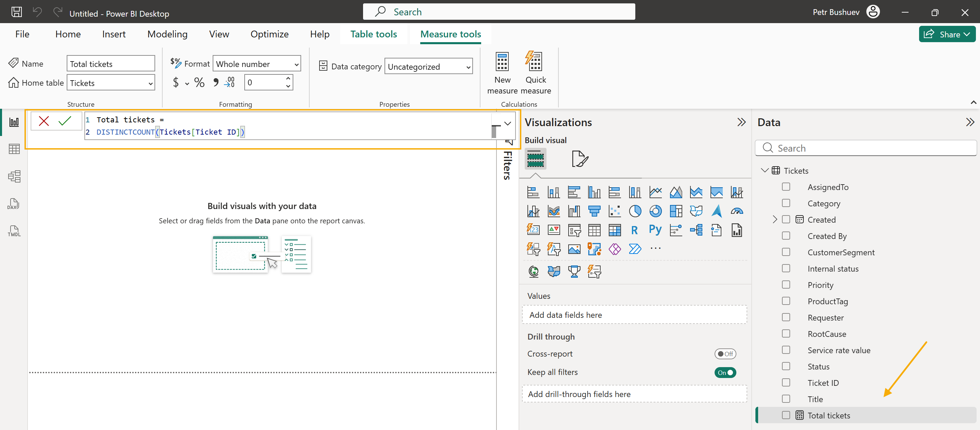Select the line chart visual
Screen dimensions: 980x430
point(655,192)
